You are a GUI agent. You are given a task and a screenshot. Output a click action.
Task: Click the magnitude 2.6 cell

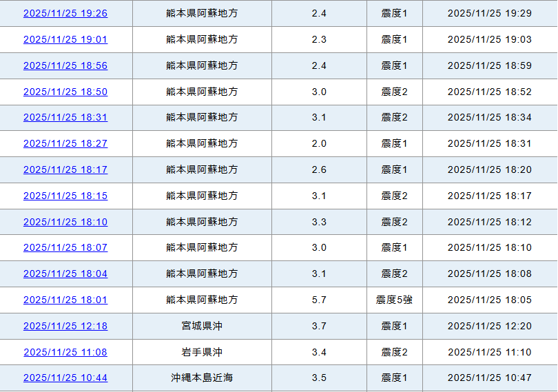click(x=319, y=169)
